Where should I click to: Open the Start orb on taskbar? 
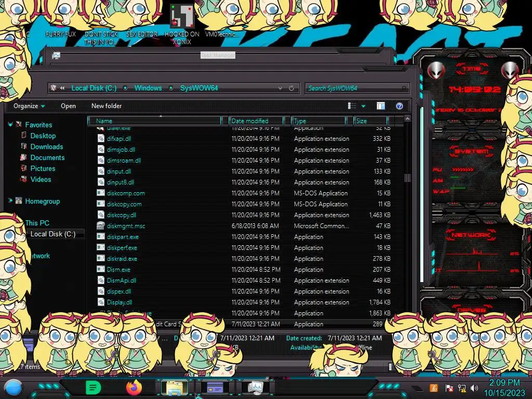14,388
